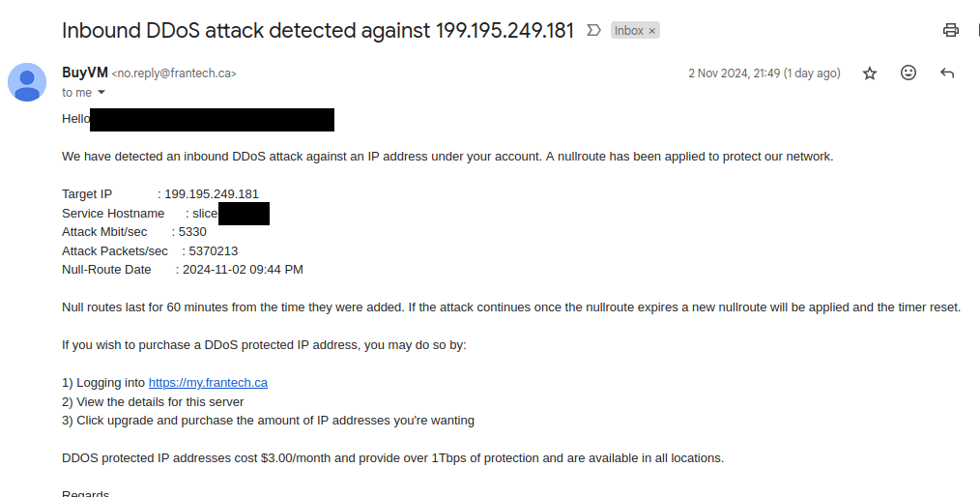Viewport: 980px width, 497px height.
Task: Expand recipient details arrow next to "to me"
Action: point(101,93)
